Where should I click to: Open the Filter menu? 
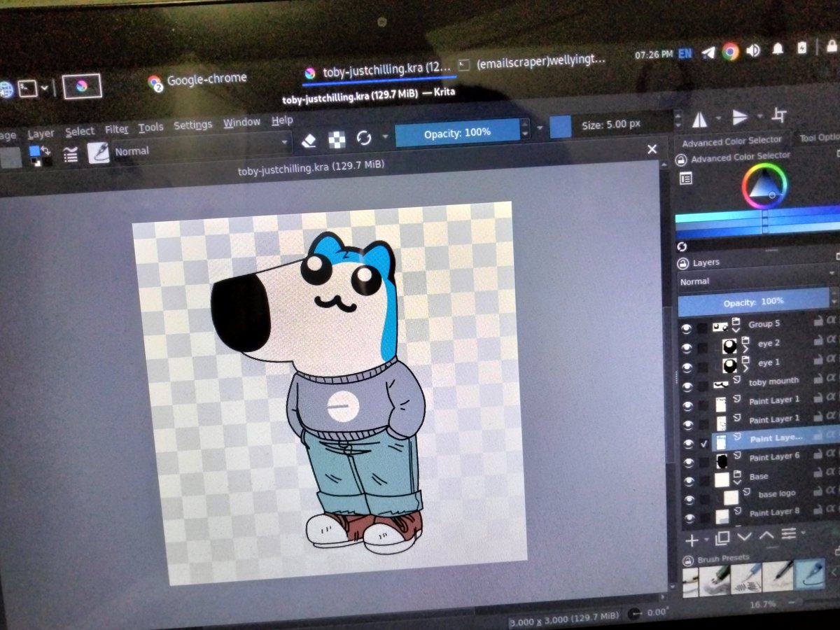pyautogui.click(x=117, y=129)
